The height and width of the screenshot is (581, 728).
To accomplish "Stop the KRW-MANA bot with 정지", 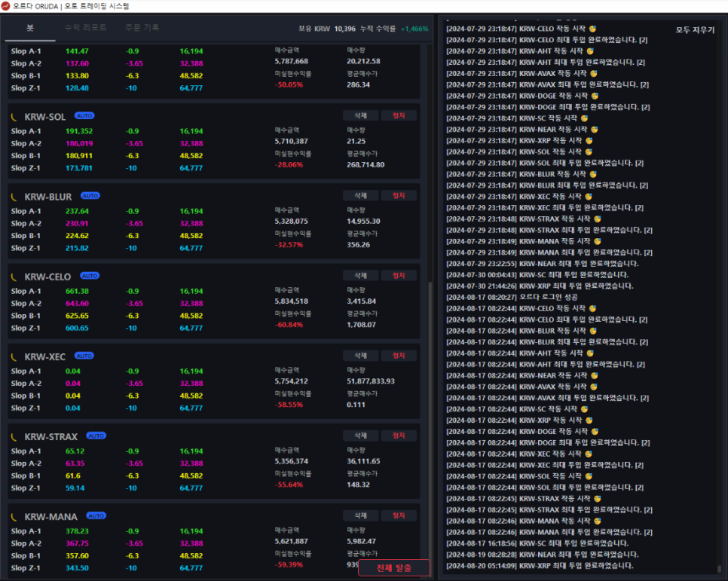I will 399,515.
